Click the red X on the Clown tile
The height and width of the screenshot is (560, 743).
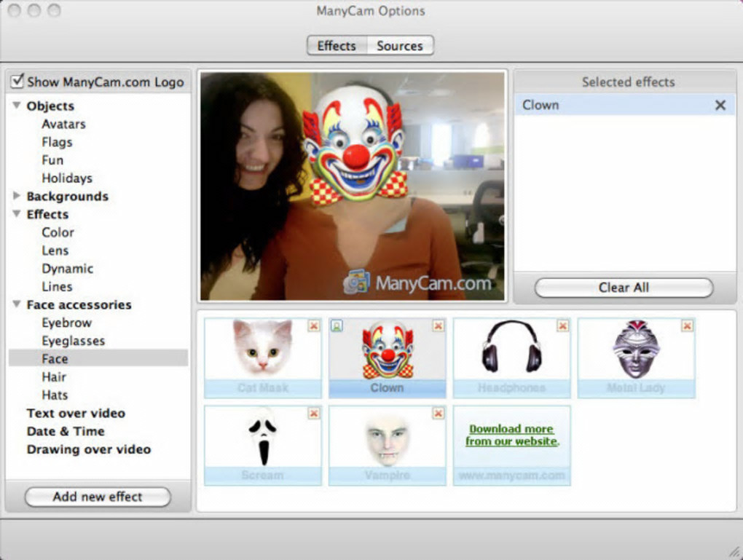coord(439,326)
